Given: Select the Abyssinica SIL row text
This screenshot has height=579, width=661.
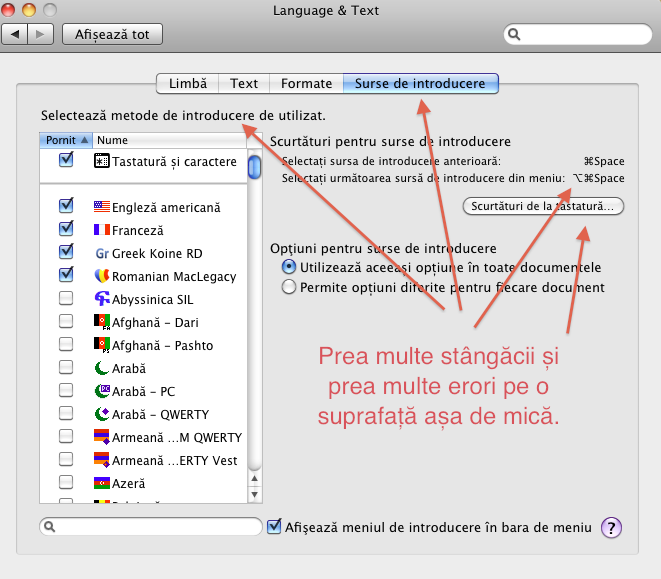Looking at the screenshot, I should [153, 299].
